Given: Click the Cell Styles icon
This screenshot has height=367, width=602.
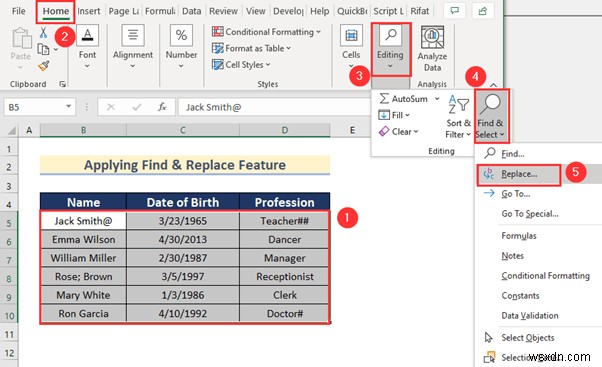Looking at the screenshot, I should [218, 64].
